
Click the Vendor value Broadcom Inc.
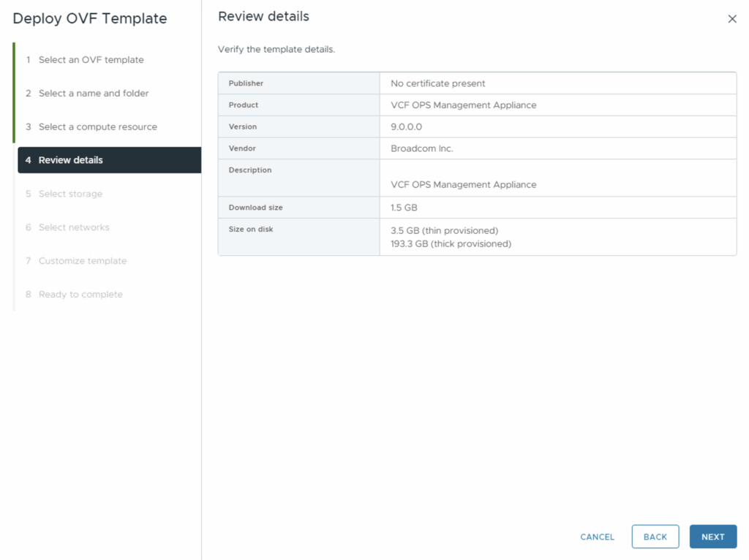[421, 148]
